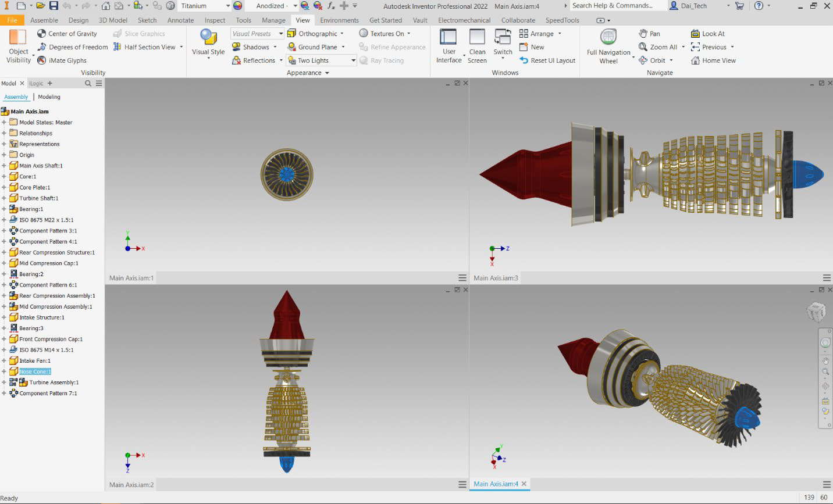Viewport: 833px width, 504px height.
Task: Expand the Origin folder in the browser
Action: (4, 155)
